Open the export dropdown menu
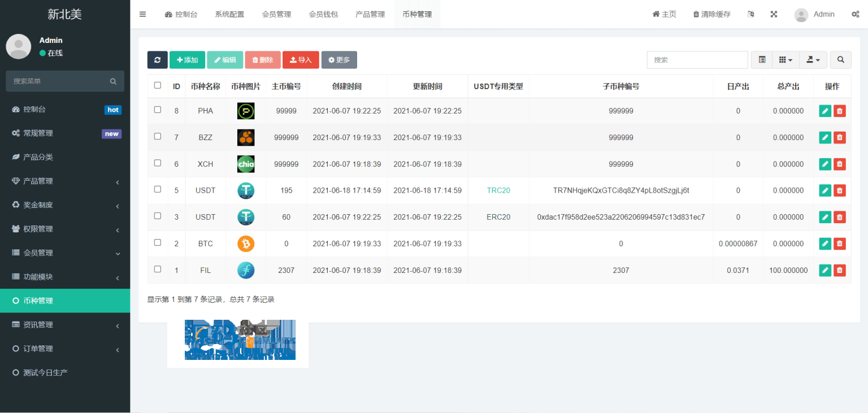The width and height of the screenshot is (868, 413). 813,60
